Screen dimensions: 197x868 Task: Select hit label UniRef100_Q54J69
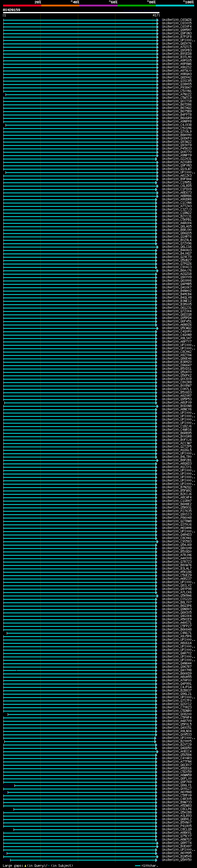[177, 545]
